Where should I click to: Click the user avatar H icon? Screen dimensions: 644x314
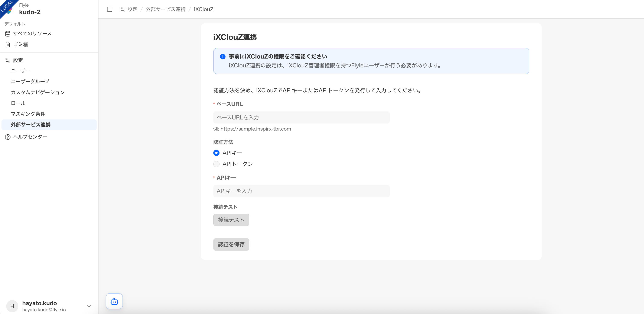(12, 306)
